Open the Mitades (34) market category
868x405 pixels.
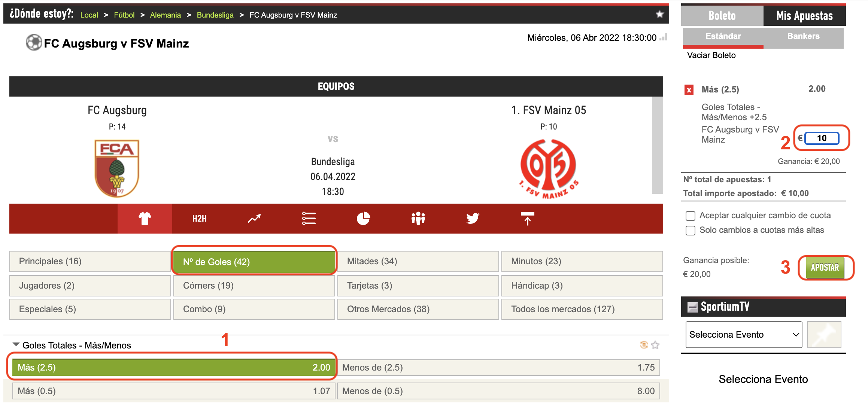tap(418, 261)
